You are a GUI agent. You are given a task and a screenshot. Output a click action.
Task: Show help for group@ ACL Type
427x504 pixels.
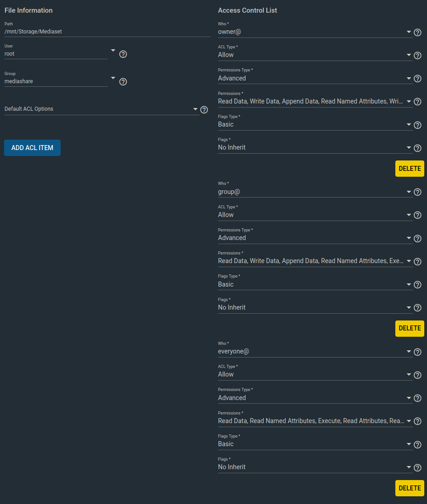pos(418,215)
